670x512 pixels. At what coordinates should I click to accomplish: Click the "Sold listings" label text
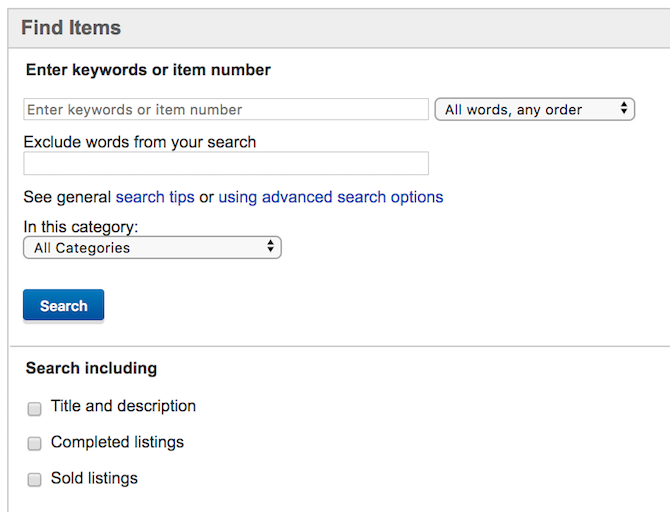coord(94,478)
